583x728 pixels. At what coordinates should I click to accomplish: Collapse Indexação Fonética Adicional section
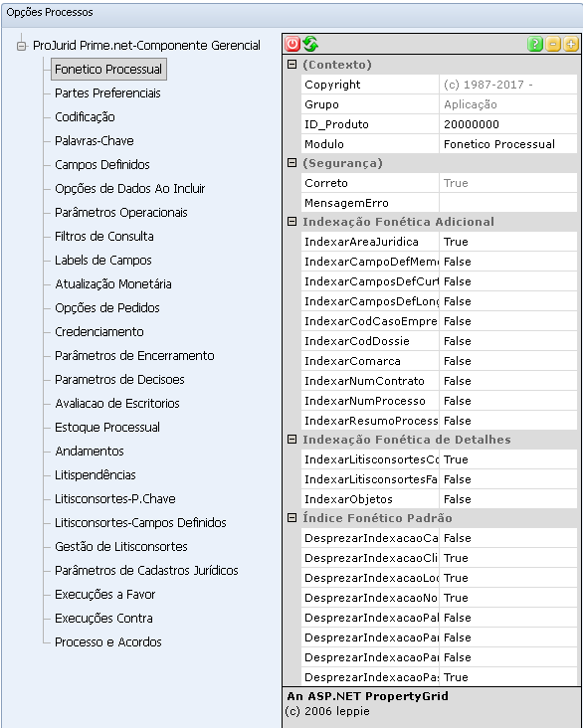(x=291, y=222)
